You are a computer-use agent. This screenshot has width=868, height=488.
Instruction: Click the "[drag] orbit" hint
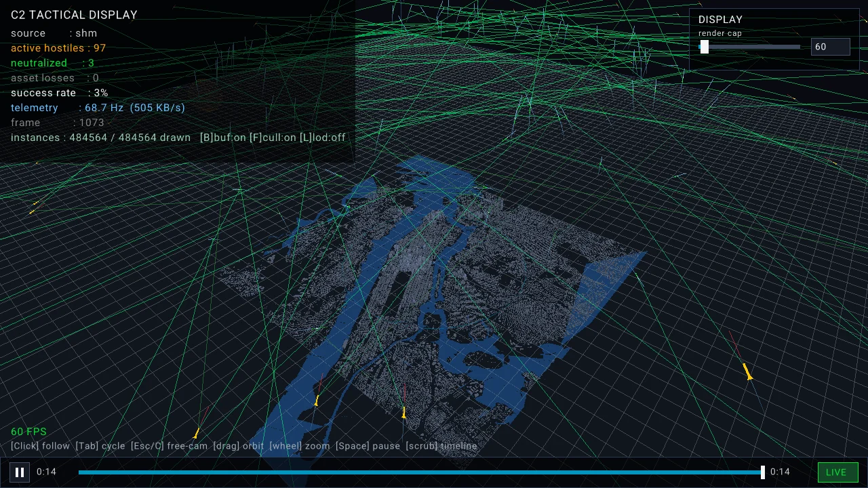(239, 446)
